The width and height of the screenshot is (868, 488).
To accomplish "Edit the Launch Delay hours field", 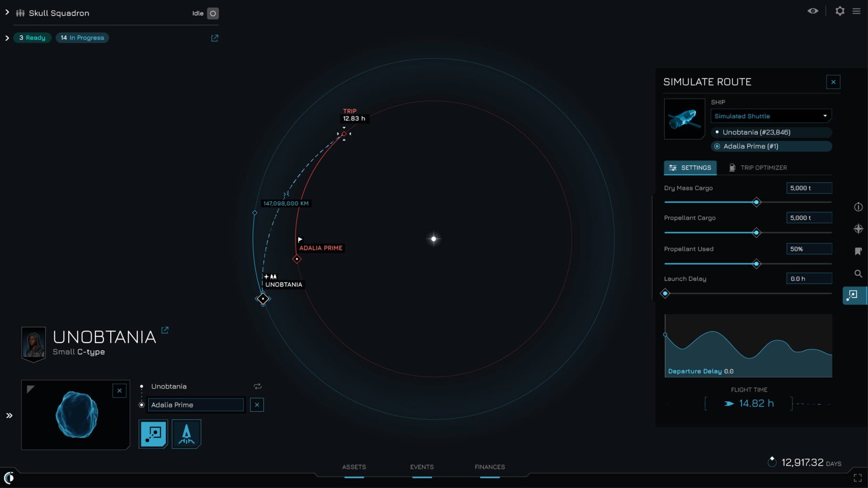I will [x=809, y=279].
